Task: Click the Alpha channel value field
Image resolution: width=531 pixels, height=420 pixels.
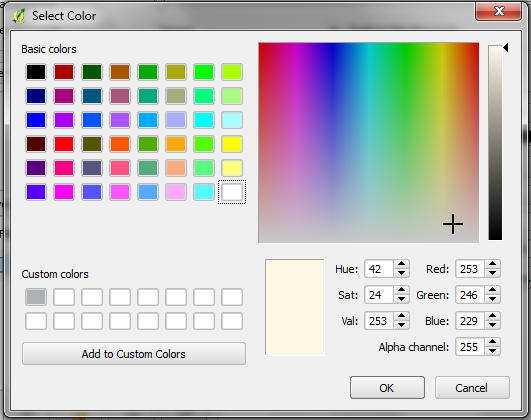Action: (470, 347)
